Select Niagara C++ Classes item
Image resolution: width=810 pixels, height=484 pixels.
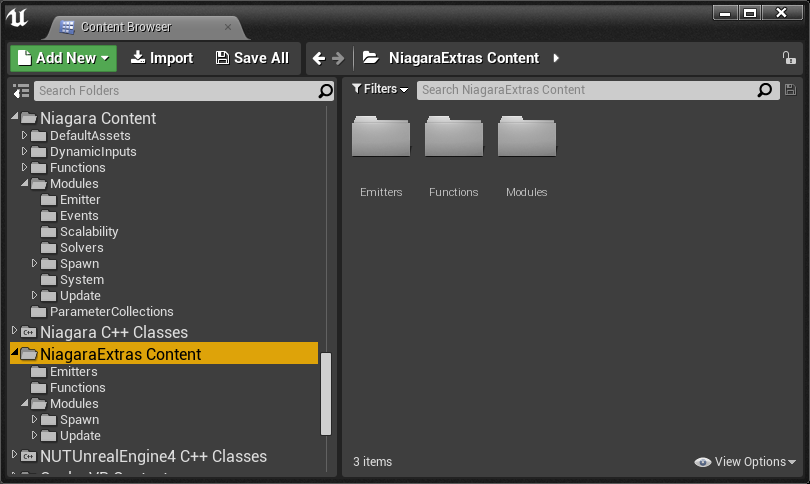click(114, 332)
